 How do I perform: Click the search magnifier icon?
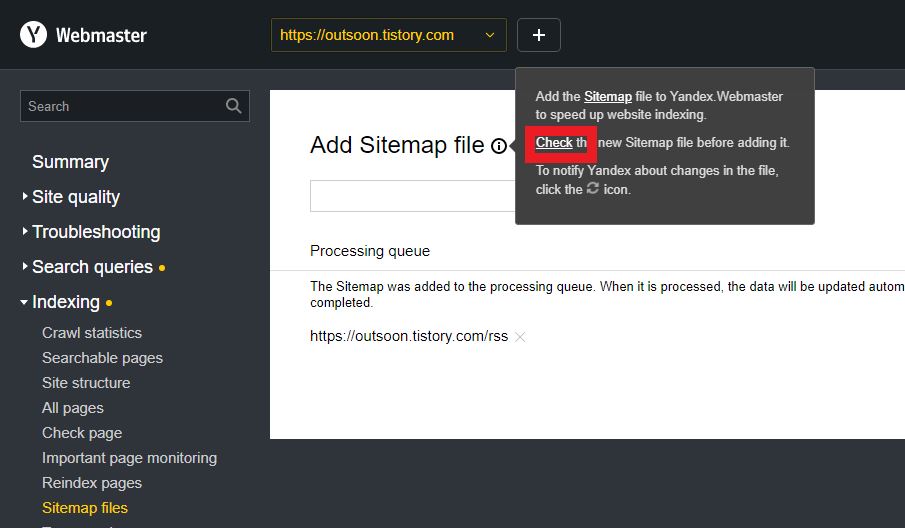(233, 106)
